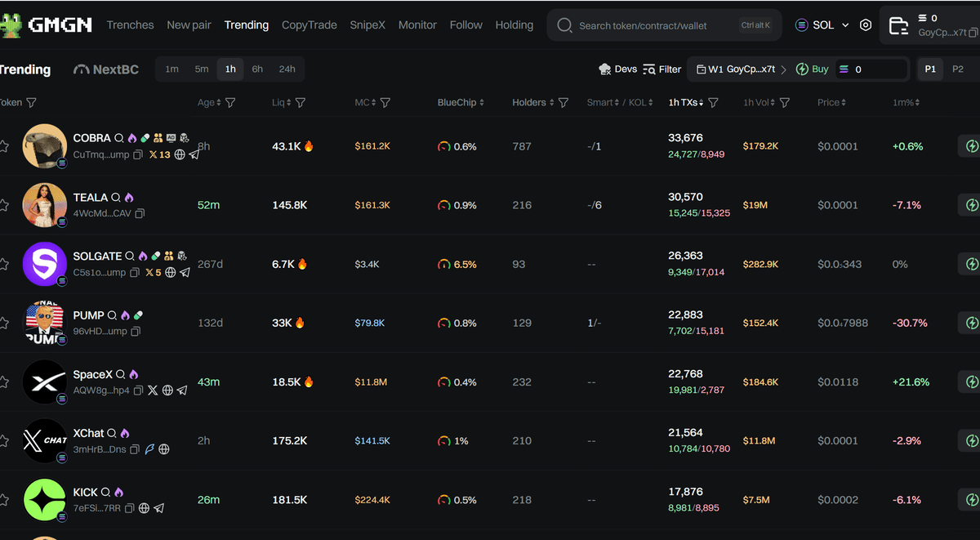Open the SOLGATE Telegram icon
Image resolution: width=980 pixels, height=540 pixels.
click(185, 272)
